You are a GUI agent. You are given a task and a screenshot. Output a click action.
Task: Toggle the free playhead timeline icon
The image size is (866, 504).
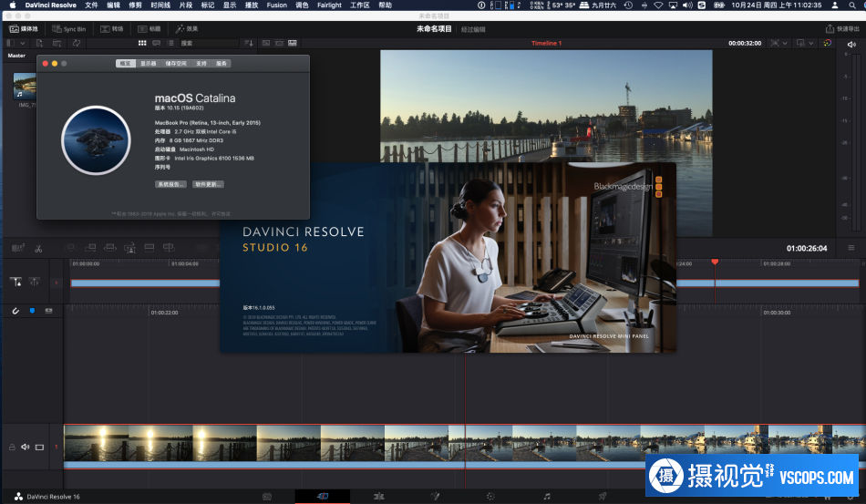(x=35, y=283)
